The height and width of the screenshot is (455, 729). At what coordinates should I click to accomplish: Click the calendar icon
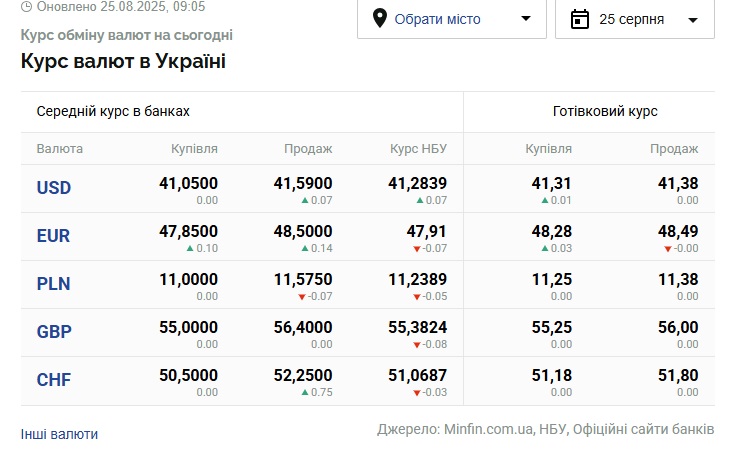(x=579, y=19)
